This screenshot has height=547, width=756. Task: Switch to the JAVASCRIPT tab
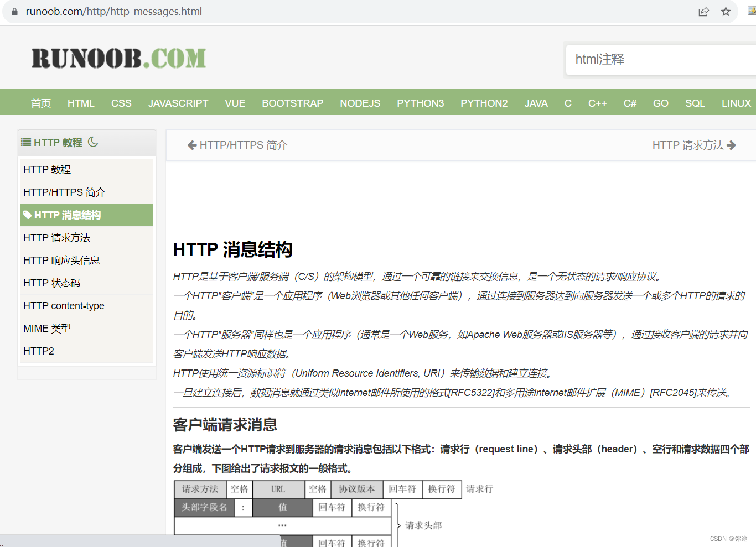[178, 103]
